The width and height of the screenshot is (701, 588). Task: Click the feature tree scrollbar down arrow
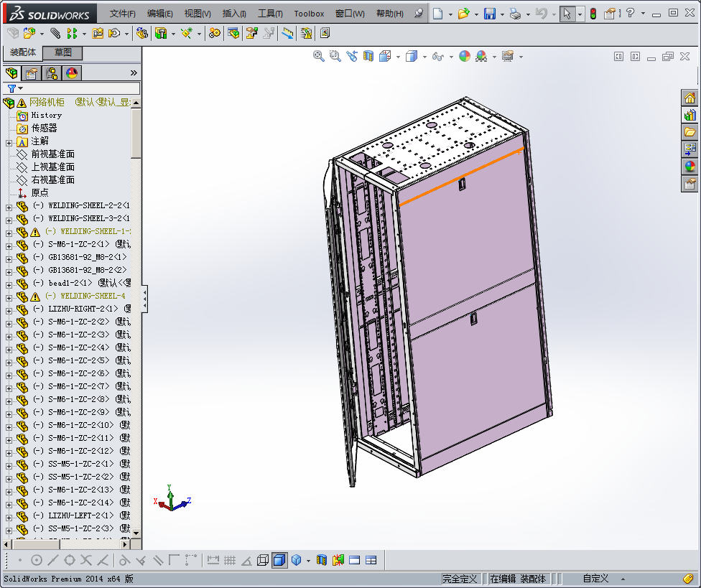(x=135, y=533)
